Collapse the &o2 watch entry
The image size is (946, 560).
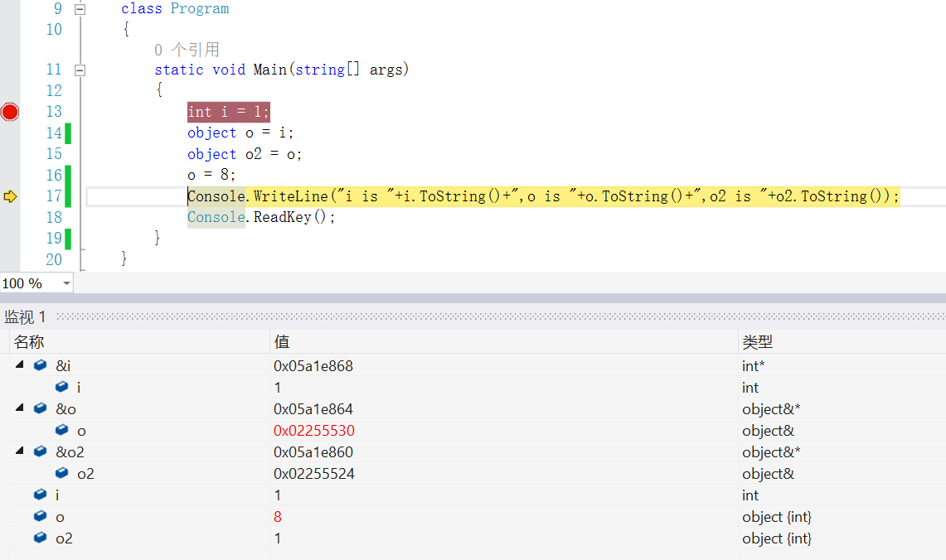[20, 451]
